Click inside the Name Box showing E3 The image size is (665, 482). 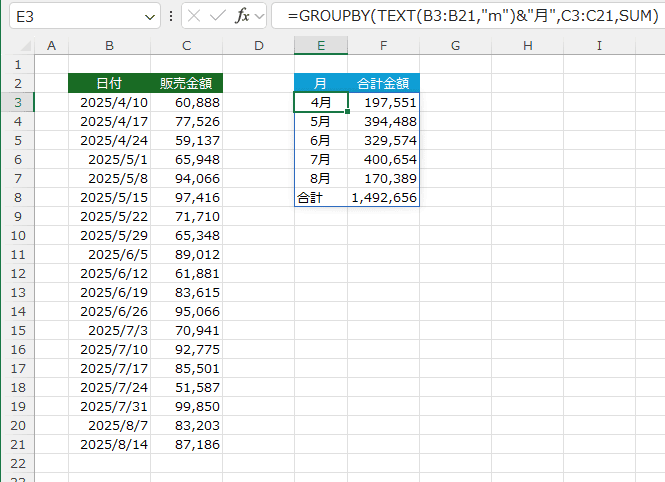pyautogui.click(x=70, y=17)
